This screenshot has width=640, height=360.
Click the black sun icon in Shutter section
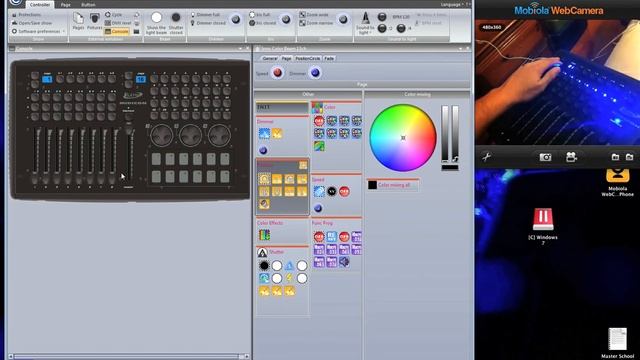(x=264, y=266)
